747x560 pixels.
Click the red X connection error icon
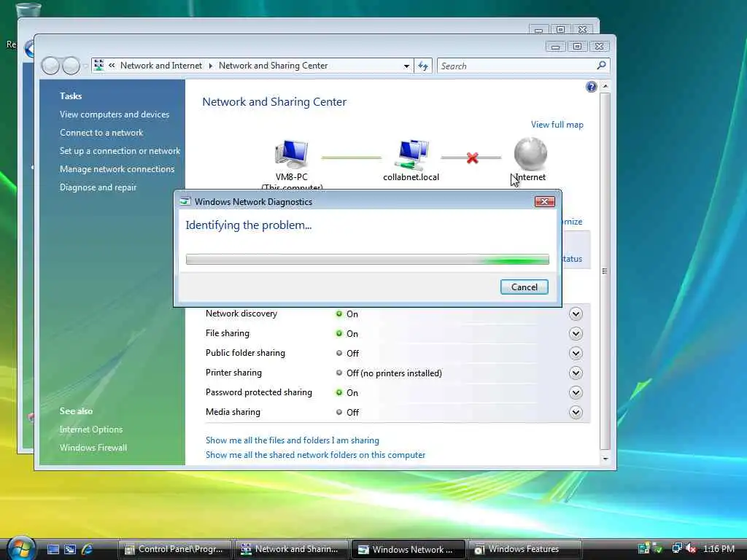(x=472, y=157)
